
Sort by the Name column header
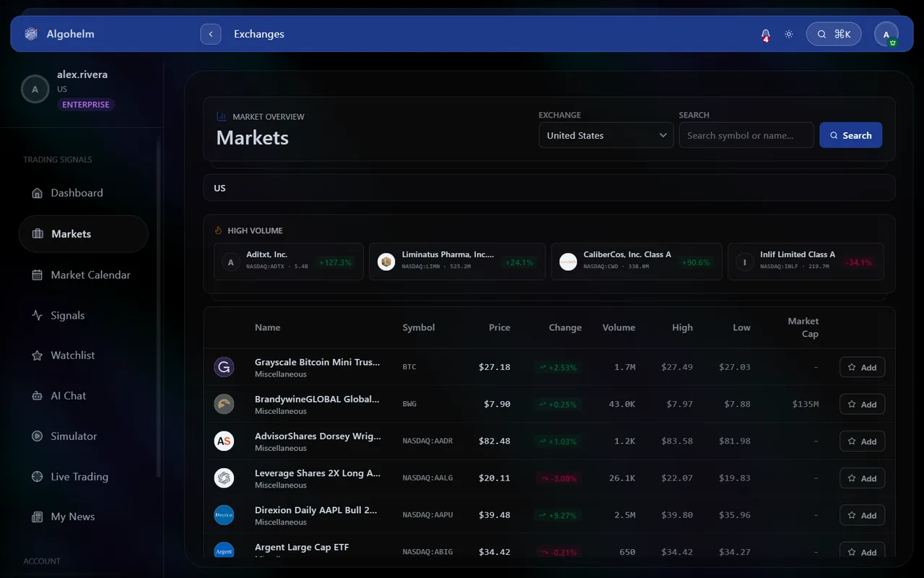click(x=267, y=327)
